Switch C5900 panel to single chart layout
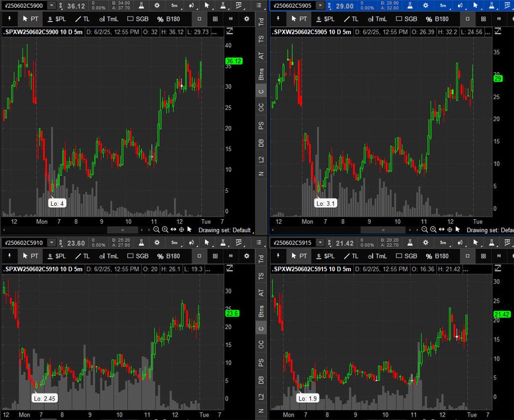Screen dimensions: 514x420 tap(199, 19)
